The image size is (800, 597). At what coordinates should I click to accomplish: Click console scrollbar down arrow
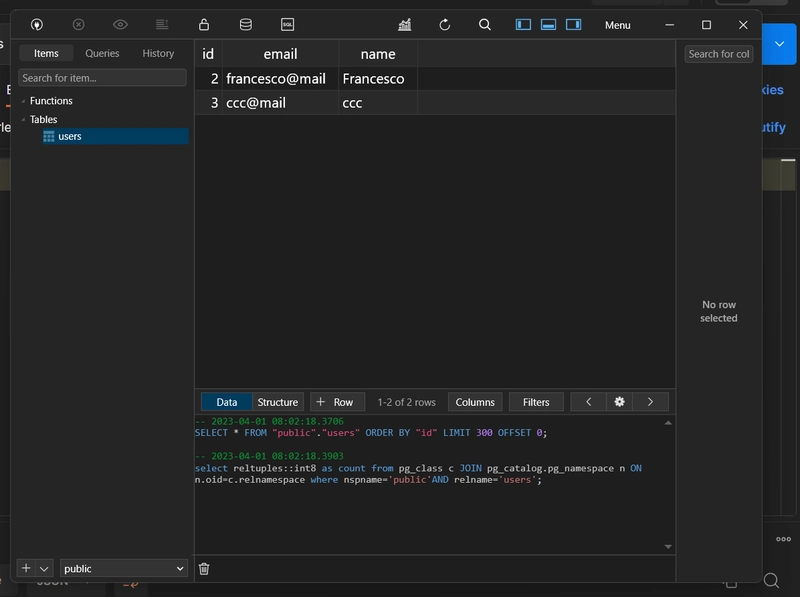668,546
